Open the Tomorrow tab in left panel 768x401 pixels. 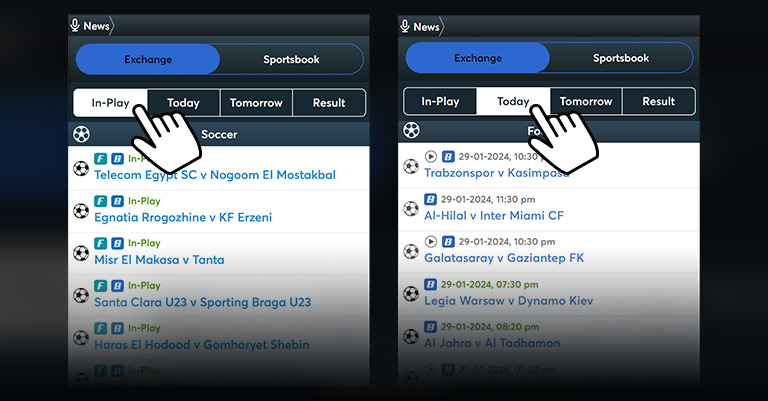pos(256,103)
